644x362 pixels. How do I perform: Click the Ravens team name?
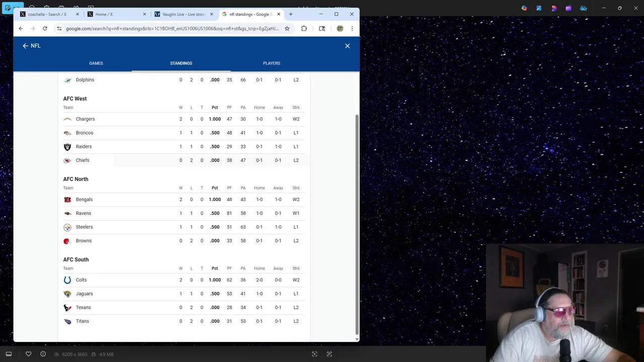84,213
